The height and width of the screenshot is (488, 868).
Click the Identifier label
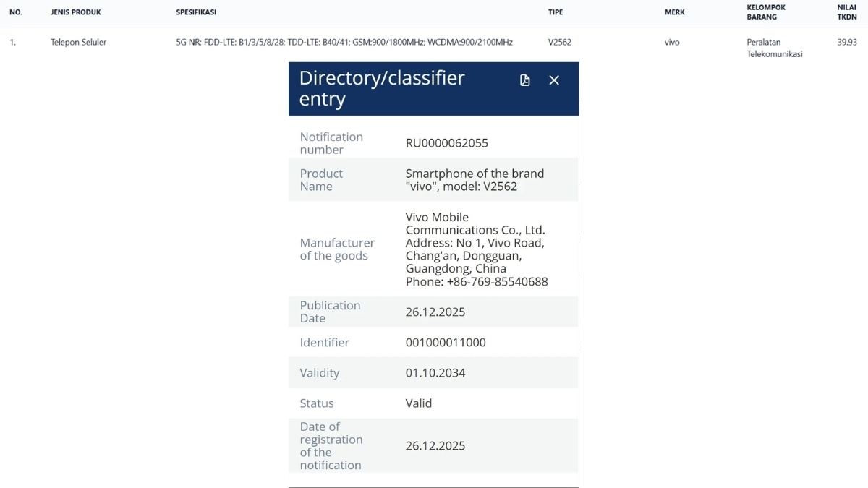click(325, 343)
